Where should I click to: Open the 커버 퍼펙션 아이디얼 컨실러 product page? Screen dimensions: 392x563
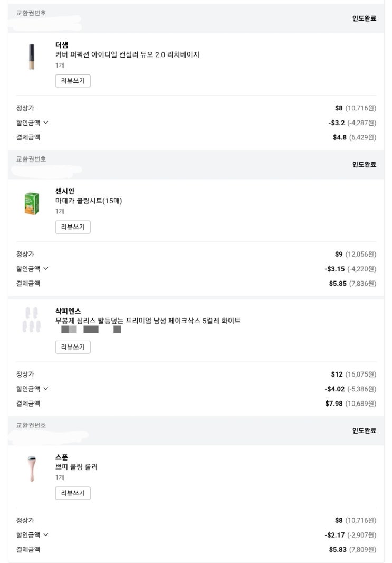[x=127, y=54]
